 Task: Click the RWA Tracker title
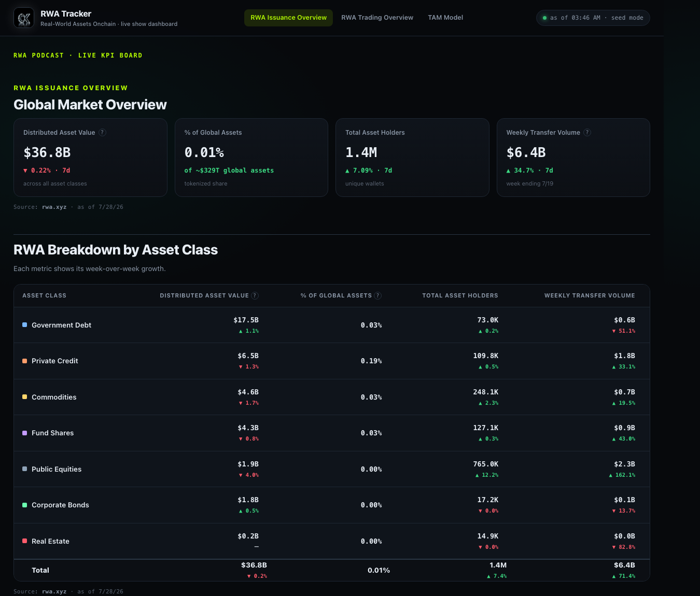click(66, 14)
